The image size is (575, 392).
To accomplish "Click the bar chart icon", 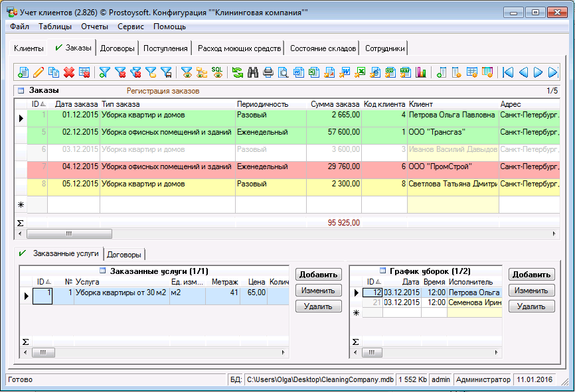I will click(x=421, y=72).
